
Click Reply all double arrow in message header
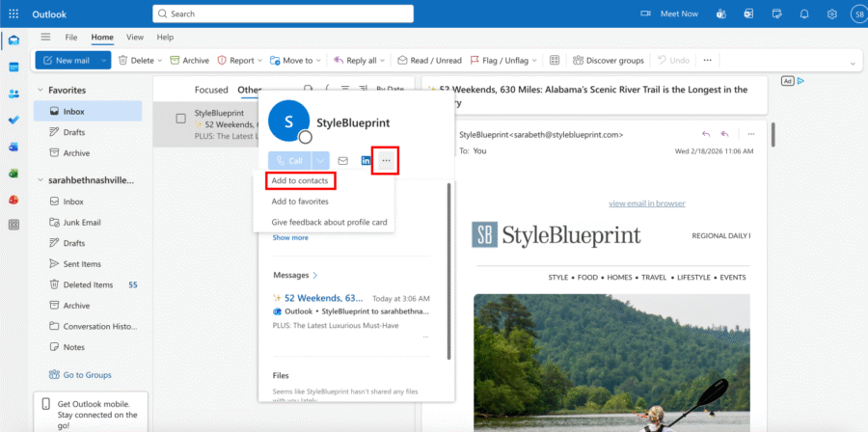pos(724,134)
